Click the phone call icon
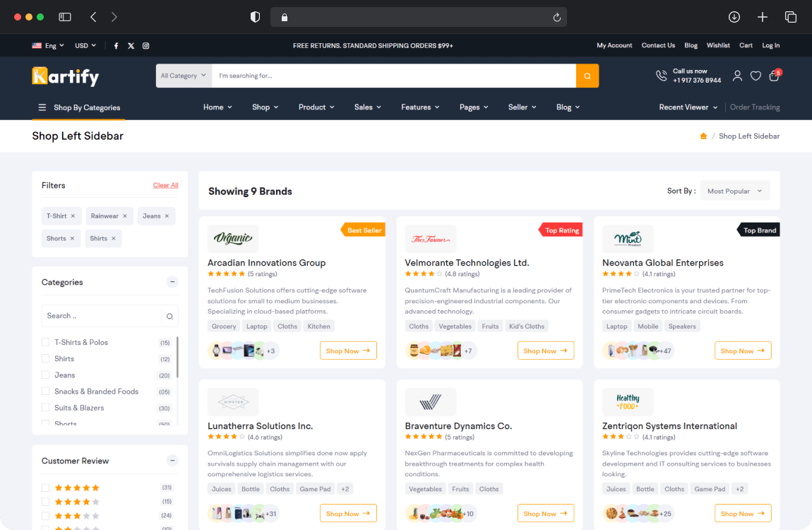Viewport: 812px width, 530px height. click(662, 76)
